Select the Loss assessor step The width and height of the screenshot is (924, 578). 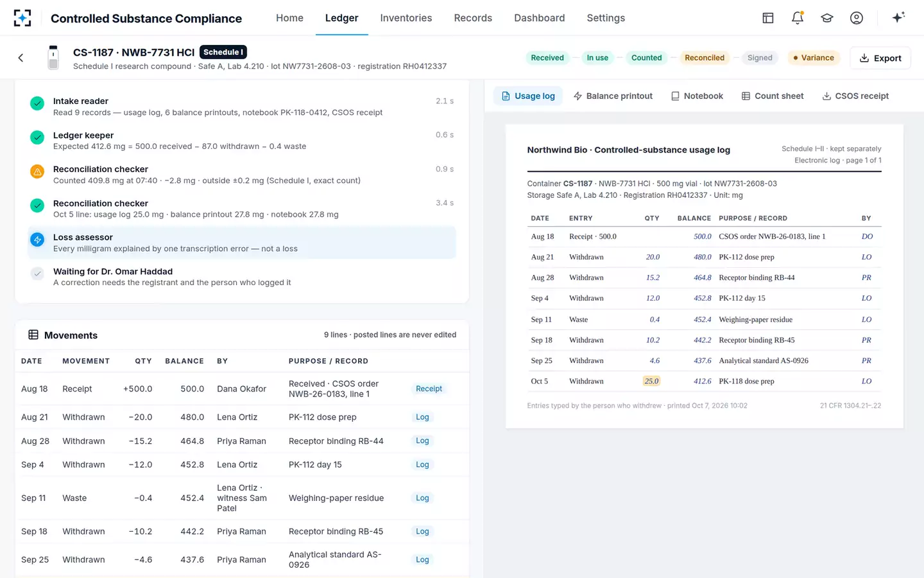(x=242, y=242)
